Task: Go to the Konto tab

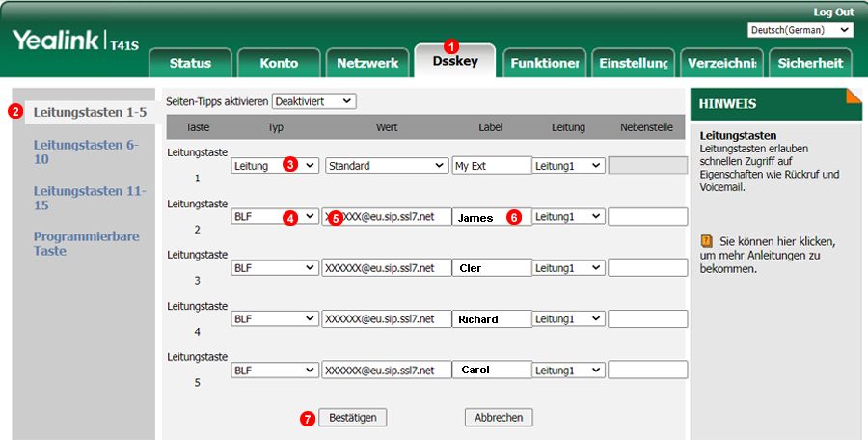Action: coord(279,63)
